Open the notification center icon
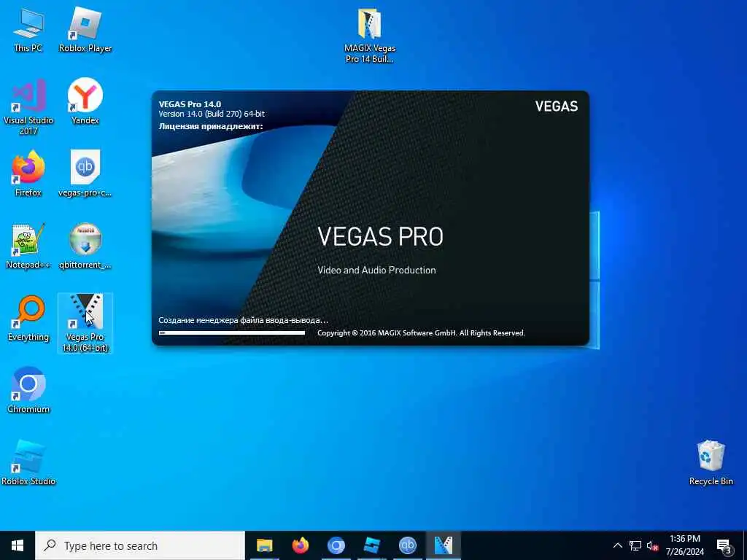 coord(724,545)
